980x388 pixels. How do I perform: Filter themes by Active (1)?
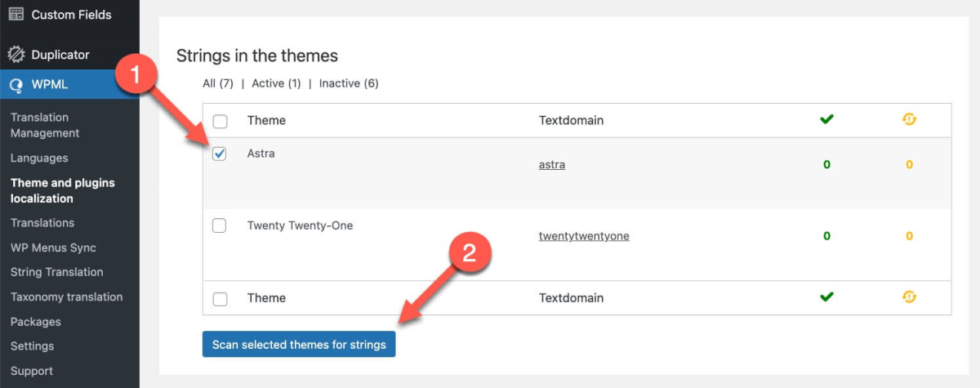click(276, 83)
